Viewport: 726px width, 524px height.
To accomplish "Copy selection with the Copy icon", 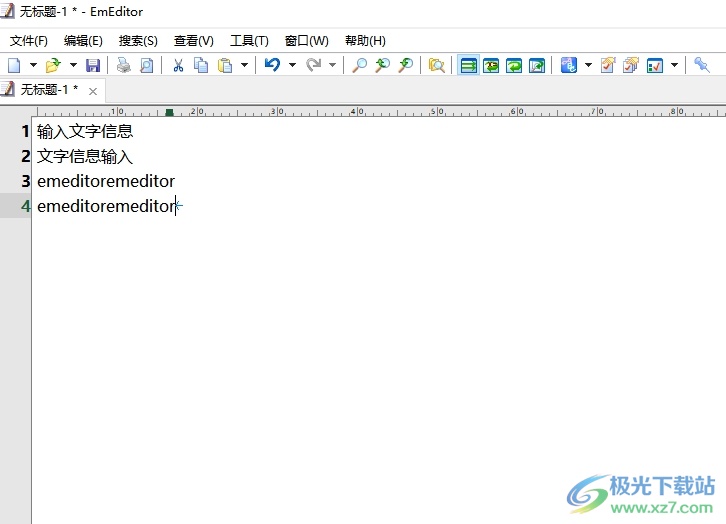I will 201,65.
